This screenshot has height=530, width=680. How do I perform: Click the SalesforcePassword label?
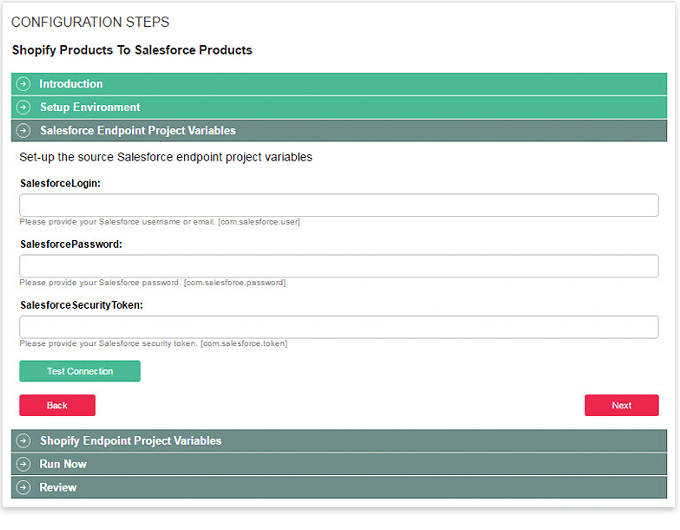(x=71, y=244)
